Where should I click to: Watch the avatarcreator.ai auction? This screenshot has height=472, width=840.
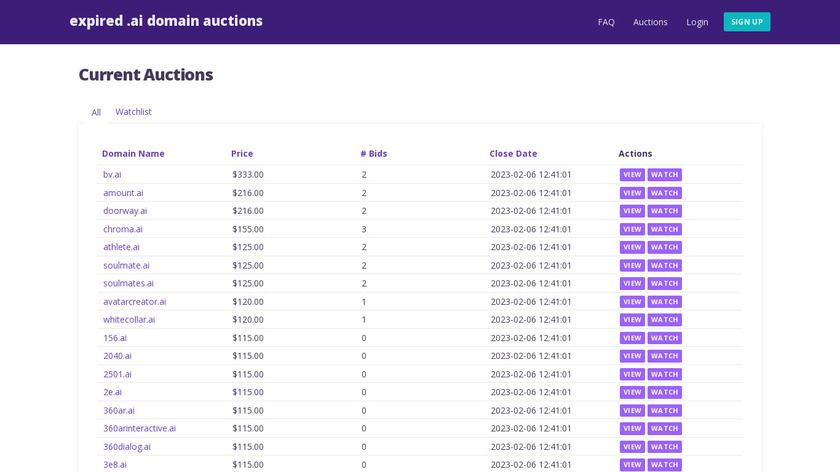point(664,302)
